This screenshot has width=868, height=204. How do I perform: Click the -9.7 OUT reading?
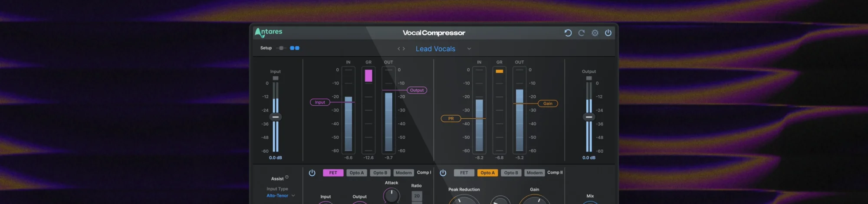pyautogui.click(x=389, y=158)
